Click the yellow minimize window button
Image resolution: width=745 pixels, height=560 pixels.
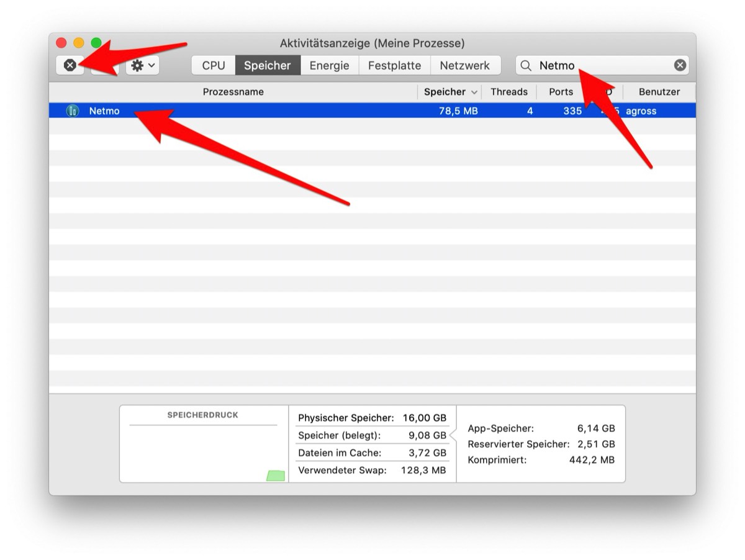tap(79, 43)
